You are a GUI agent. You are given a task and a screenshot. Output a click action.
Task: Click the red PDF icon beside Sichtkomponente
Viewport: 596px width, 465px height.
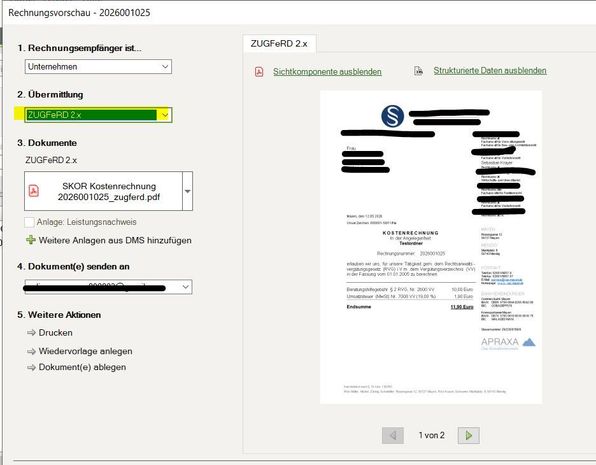[x=259, y=71]
